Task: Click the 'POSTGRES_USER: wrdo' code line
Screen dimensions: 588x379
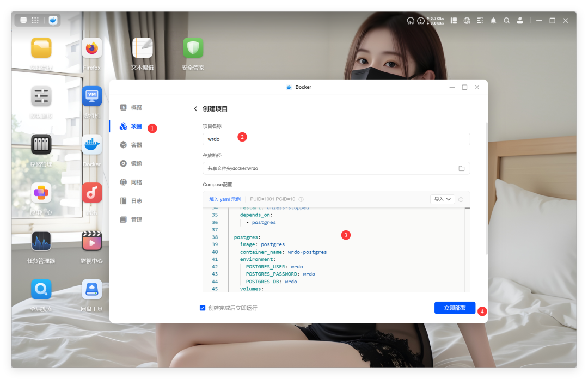Action: pos(274,267)
